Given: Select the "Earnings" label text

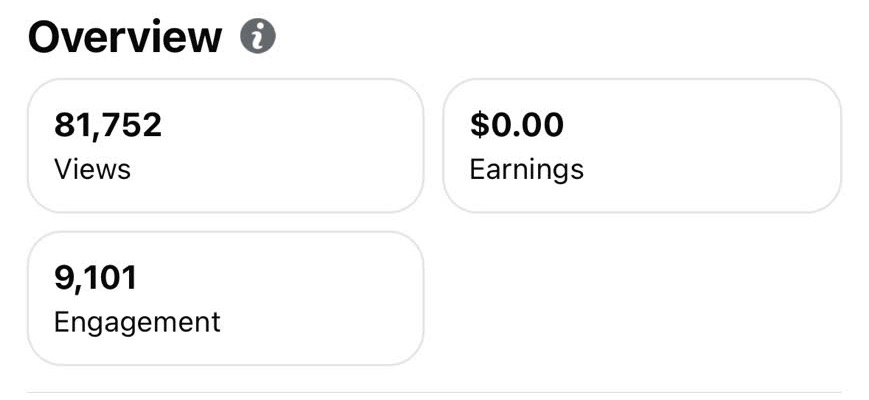Looking at the screenshot, I should [x=526, y=170].
